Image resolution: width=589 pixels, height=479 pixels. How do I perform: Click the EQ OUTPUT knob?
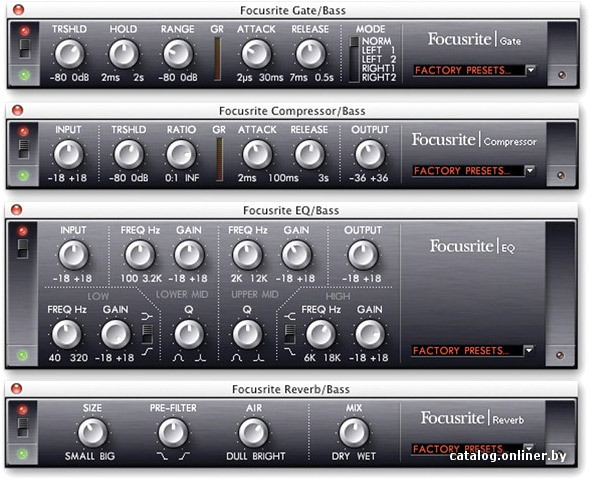[x=363, y=255]
